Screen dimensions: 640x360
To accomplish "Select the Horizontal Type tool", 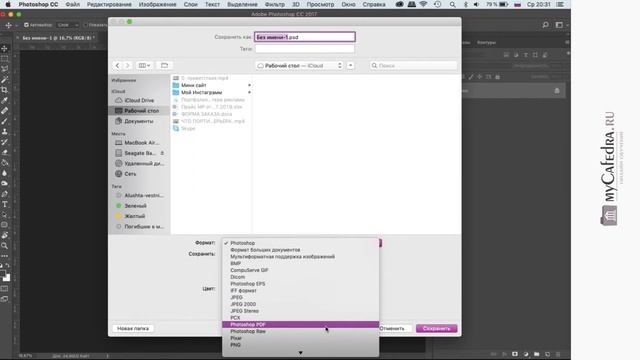I will [x=4, y=204].
